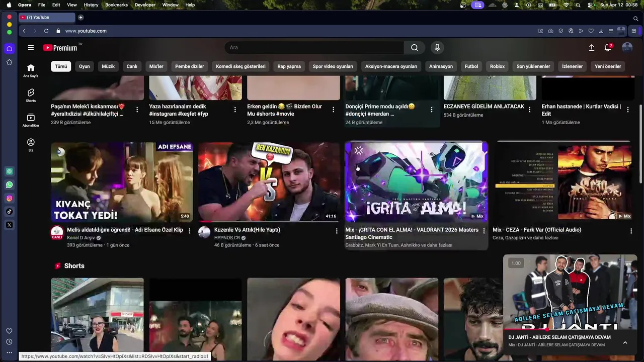
Task: Open TikTok from the Opera sidebar
Action: [x=9, y=212]
